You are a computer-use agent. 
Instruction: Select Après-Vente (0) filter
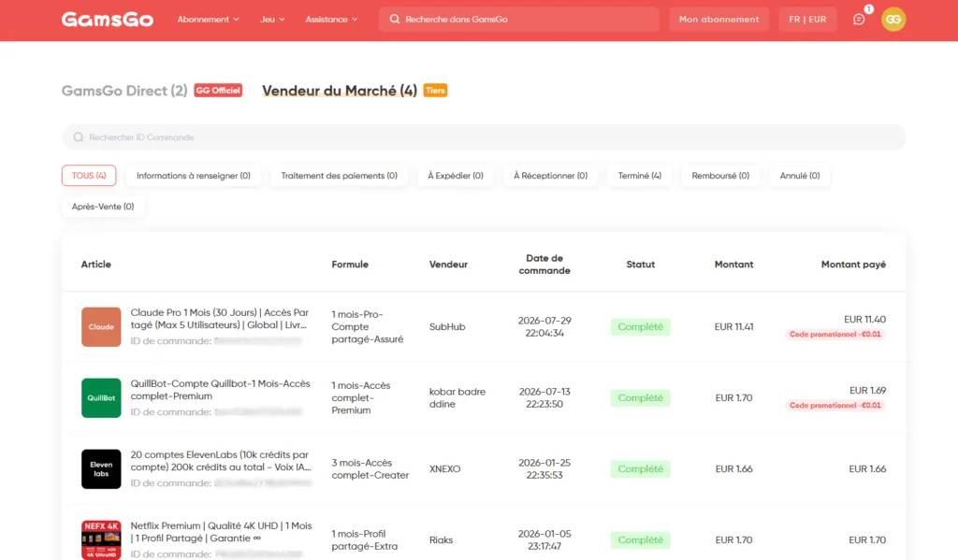[x=103, y=207]
